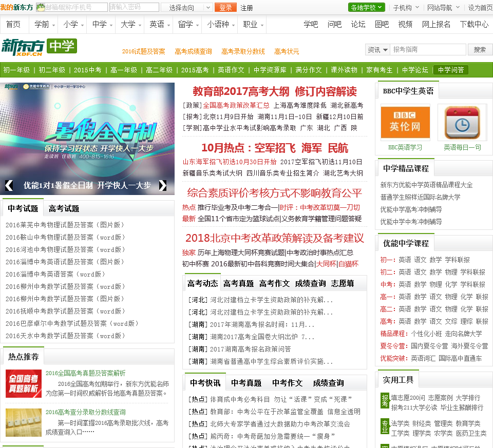Click the 设为首页 link
This screenshot has height=448, width=493.
[x=480, y=8]
